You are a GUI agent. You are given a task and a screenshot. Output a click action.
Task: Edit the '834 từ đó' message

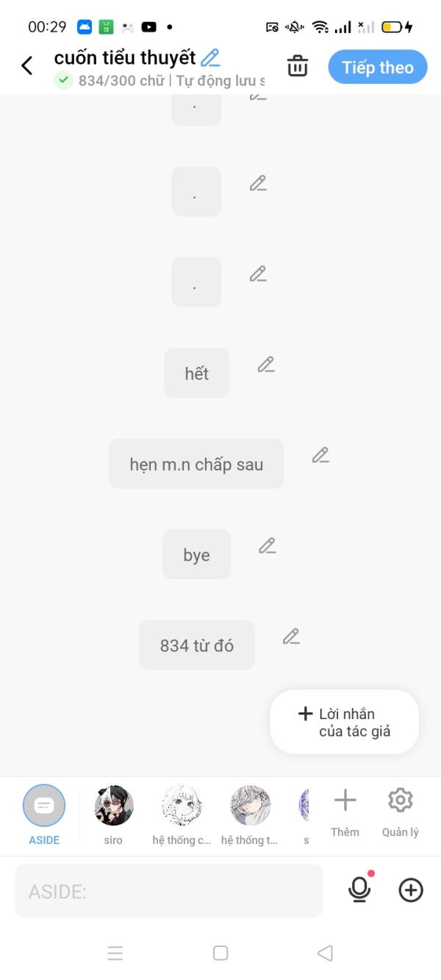coord(291,636)
